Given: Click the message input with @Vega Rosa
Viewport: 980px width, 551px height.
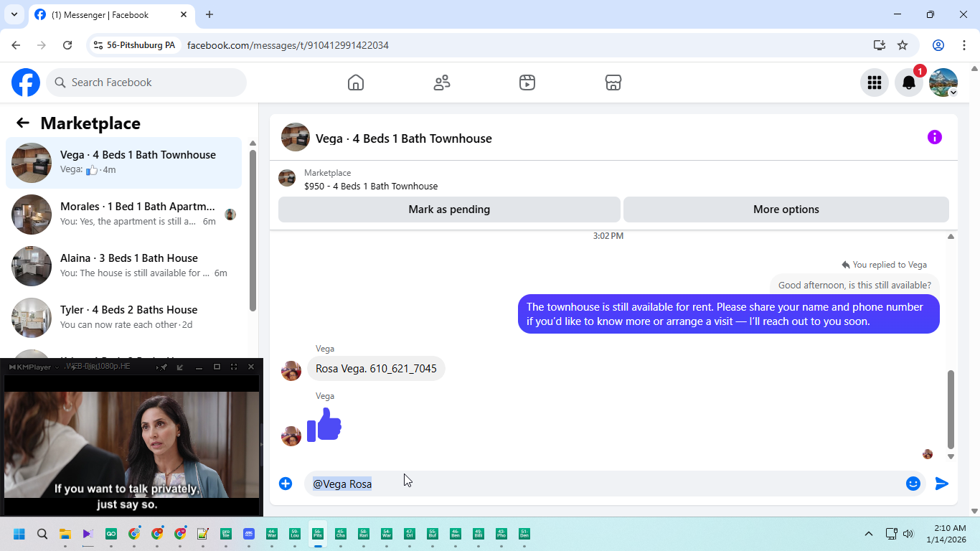Looking at the screenshot, I should (604, 484).
